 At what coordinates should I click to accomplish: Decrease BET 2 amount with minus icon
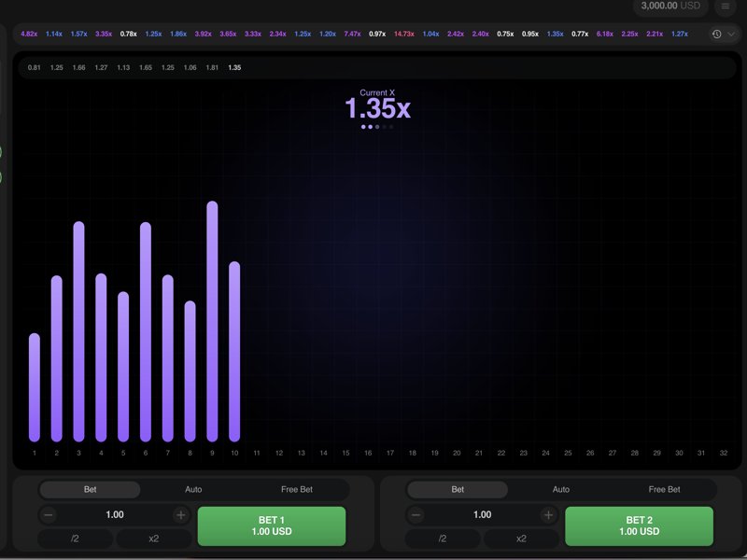point(416,515)
